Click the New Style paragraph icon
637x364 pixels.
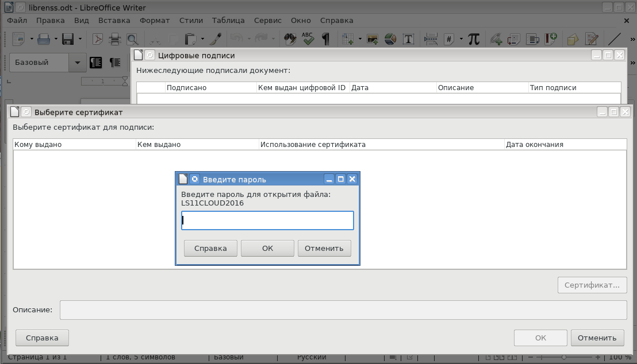[x=115, y=63]
